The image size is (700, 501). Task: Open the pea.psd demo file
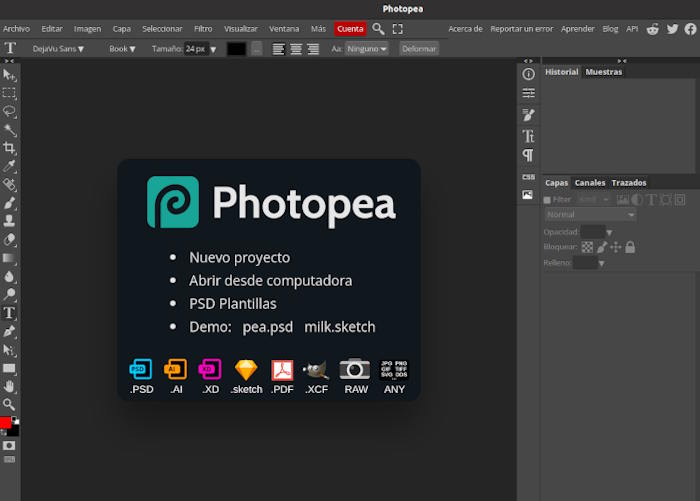(267, 327)
